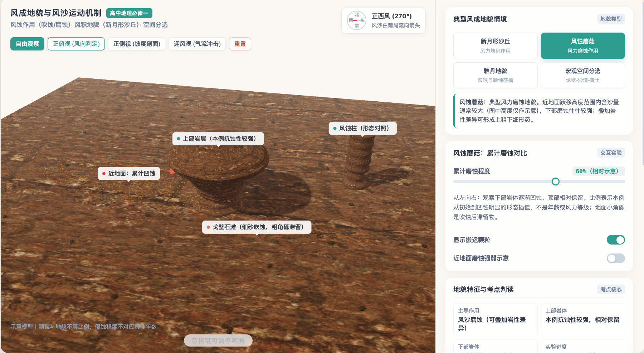Select the 雅丹地貌 scenario card
The height and width of the screenshot is (353, 644).
(x=495, y=75)
